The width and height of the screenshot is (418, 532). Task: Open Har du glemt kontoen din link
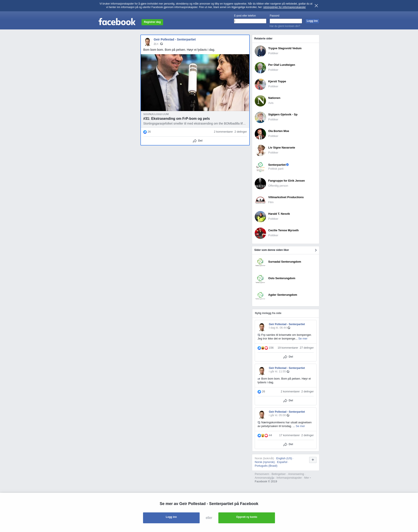285,26
